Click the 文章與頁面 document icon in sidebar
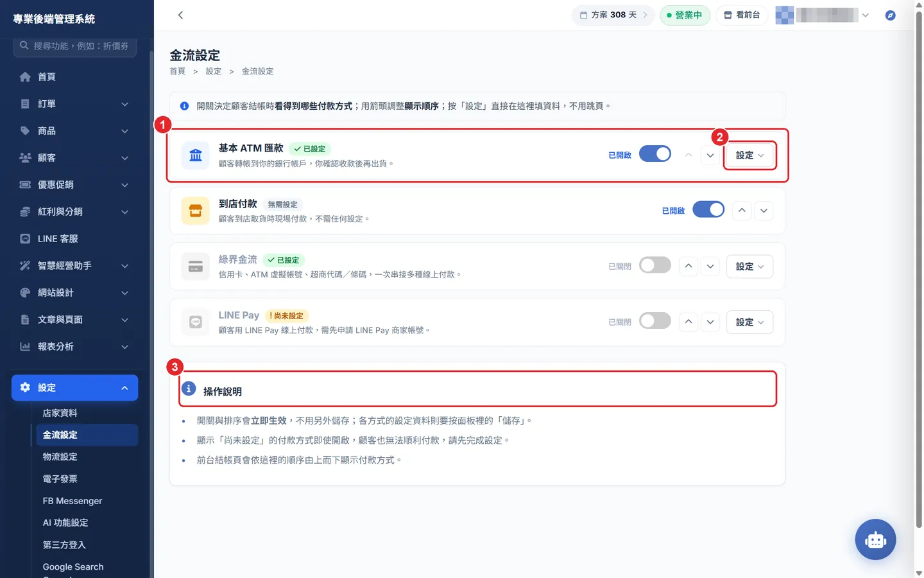924x578 pixels. coord(25,320)
